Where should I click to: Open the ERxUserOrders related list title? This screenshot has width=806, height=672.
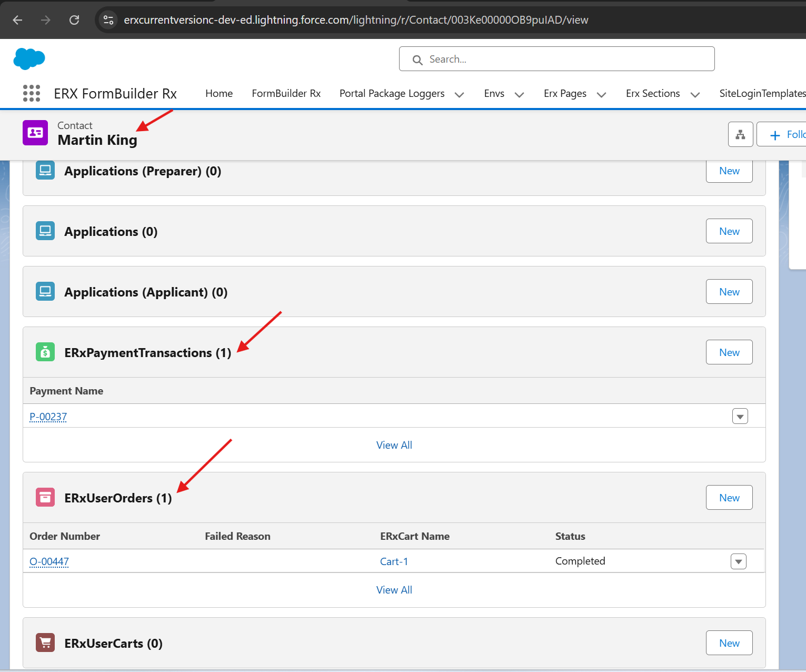click(x=118, y=498)
